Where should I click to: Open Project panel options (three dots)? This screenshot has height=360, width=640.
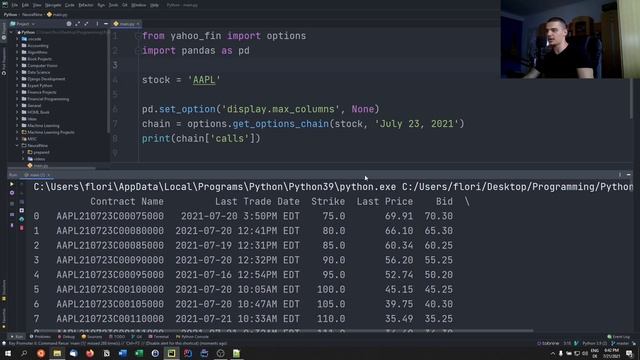tap(97, 24)
